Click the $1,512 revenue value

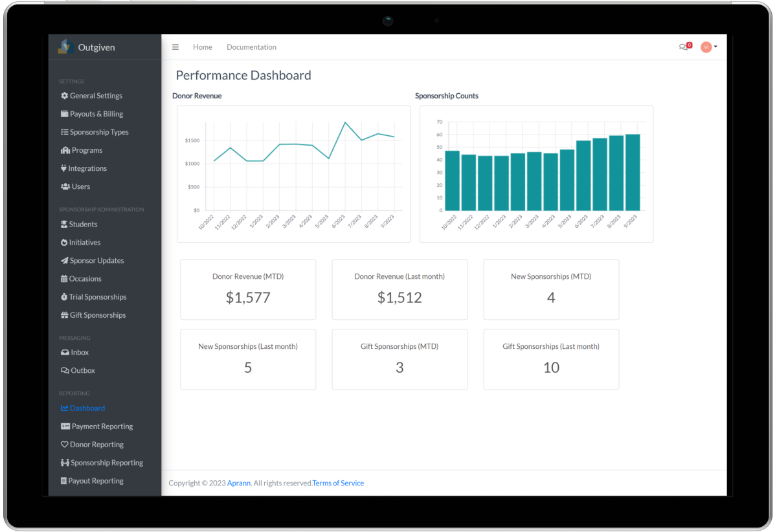(x=400, y=298)
